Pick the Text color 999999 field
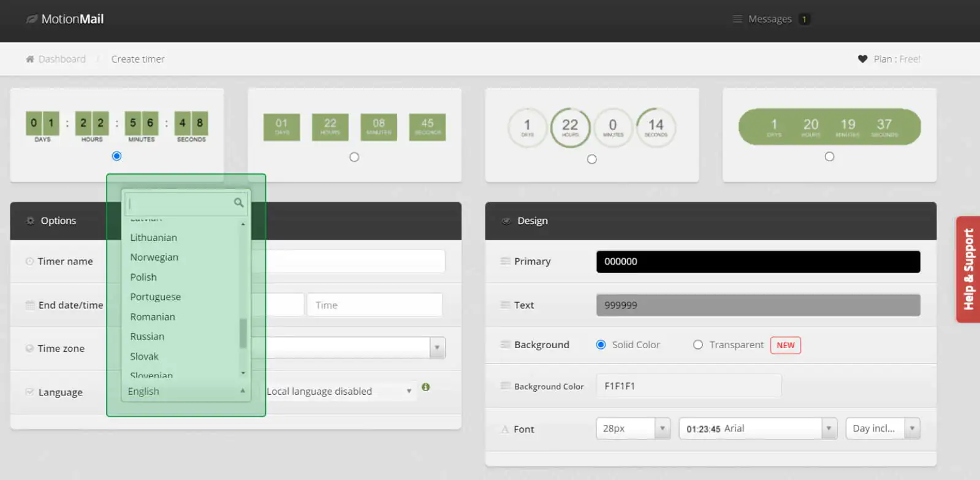 758,305
